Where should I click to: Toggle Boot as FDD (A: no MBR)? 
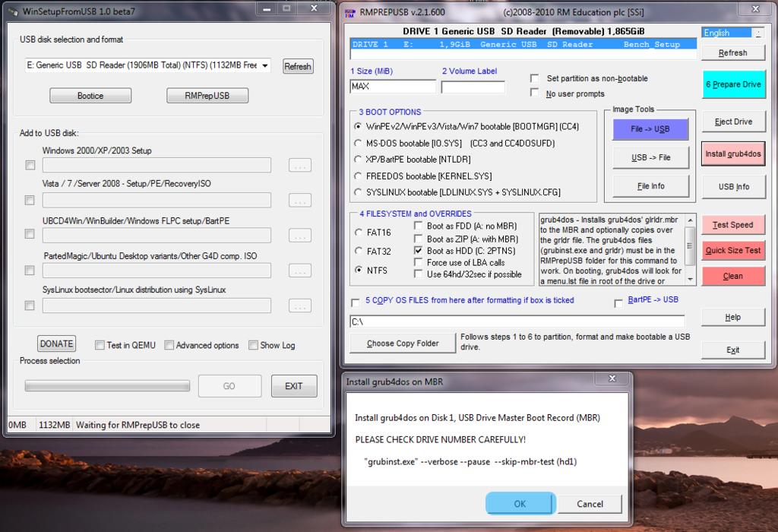(419, 226)
